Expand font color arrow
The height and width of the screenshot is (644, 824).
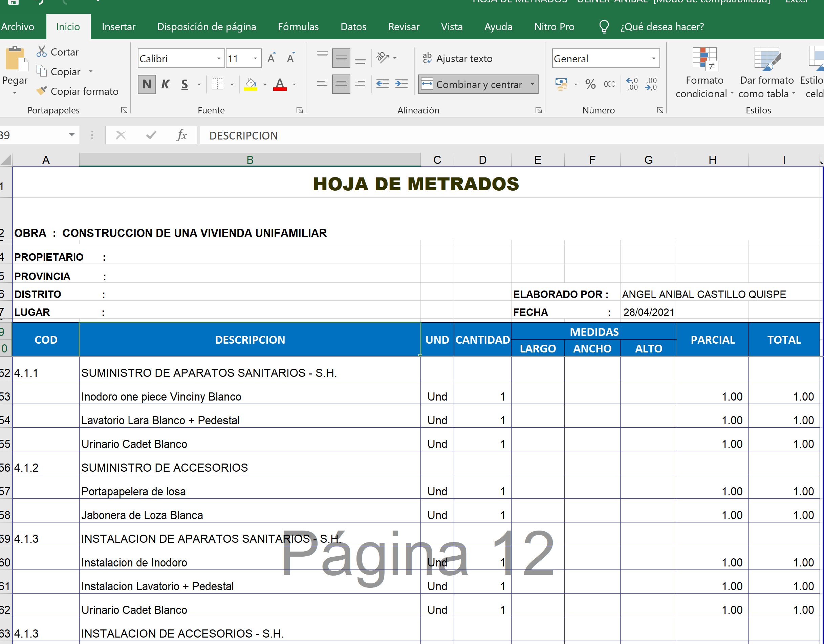pos(294,85)
